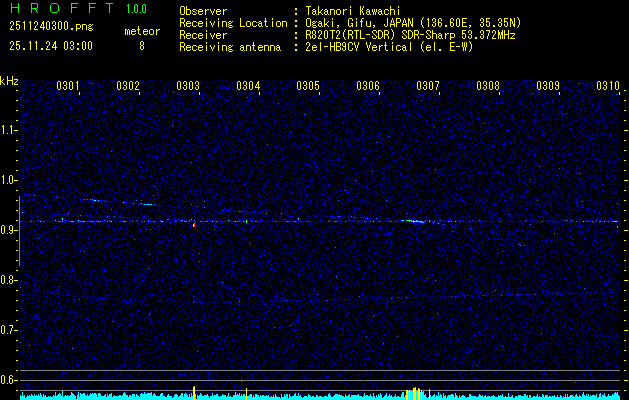Click the 0301 time marker
Viewport: 629px width, 400px height.
tap(68, 86)
